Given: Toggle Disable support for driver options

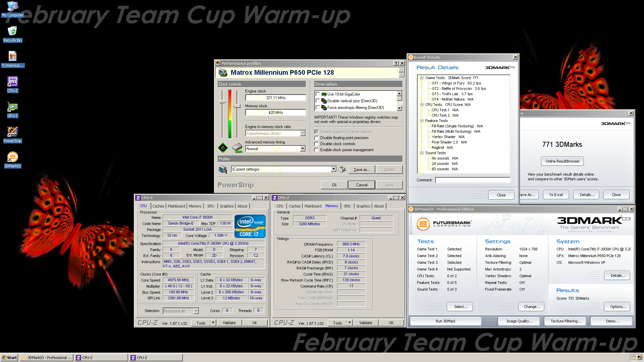Looking at the screenshot, I should [316, 132].
